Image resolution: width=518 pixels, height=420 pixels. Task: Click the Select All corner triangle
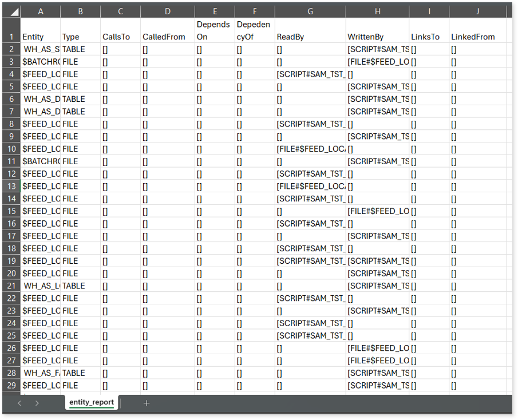[x=14, y=11]
